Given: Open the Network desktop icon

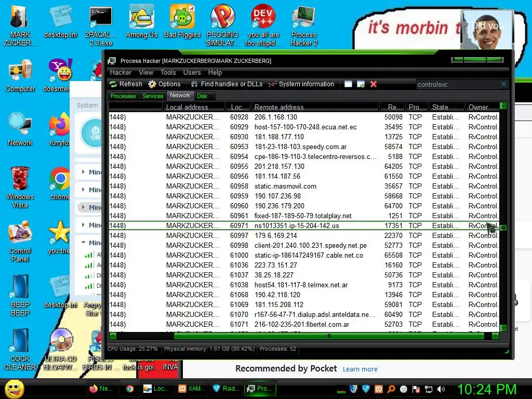Looking at the screenshot, I should [20, 129].
